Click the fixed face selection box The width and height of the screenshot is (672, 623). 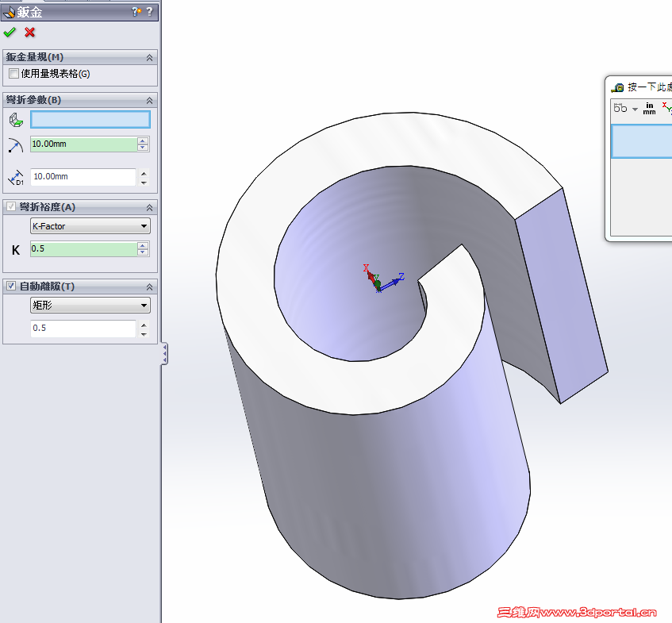[90, 120]
